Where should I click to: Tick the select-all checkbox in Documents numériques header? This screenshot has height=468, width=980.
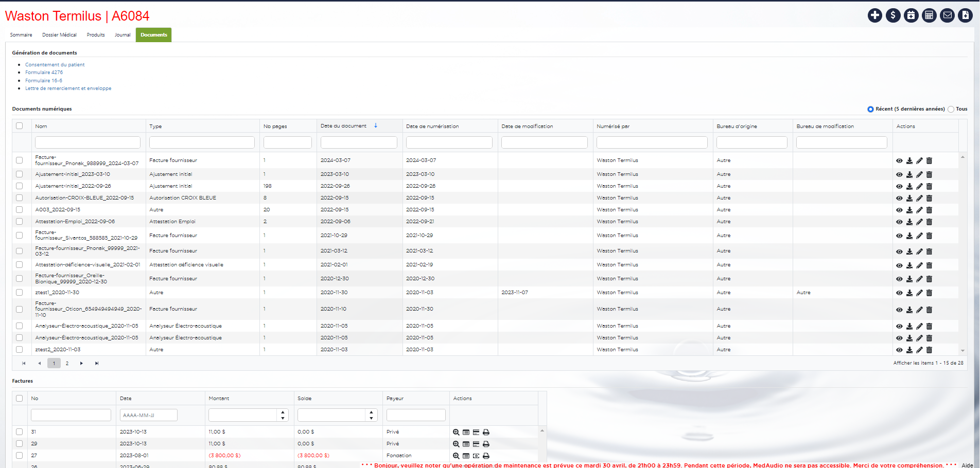coord(20,126)
